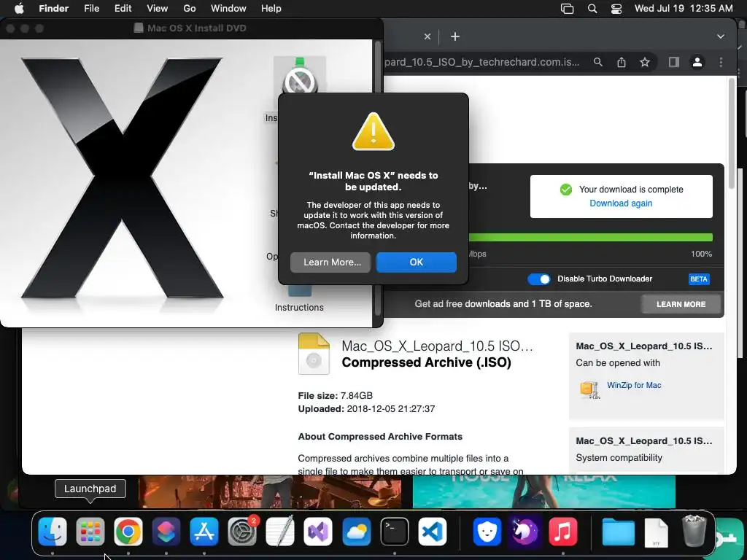Open Spotlight search in menu bar
The height and width of the screenshot is (560, 747).
point(592,9)
